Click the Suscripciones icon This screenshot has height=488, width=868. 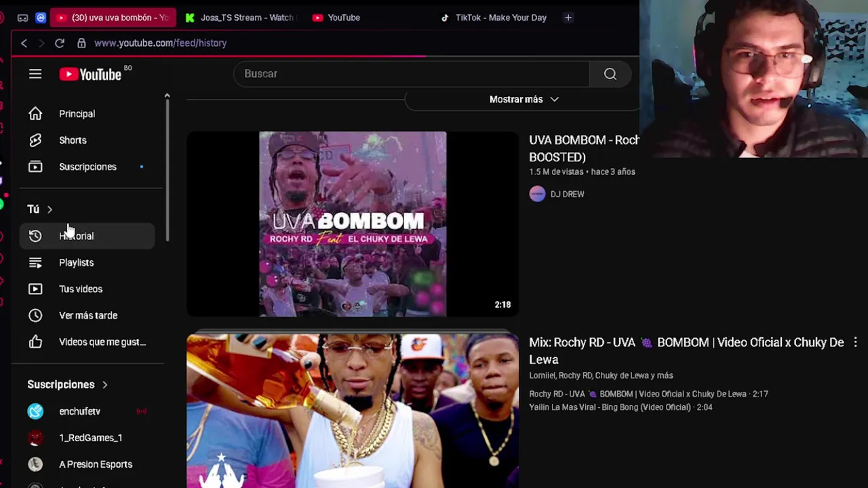tap(35, 167)
